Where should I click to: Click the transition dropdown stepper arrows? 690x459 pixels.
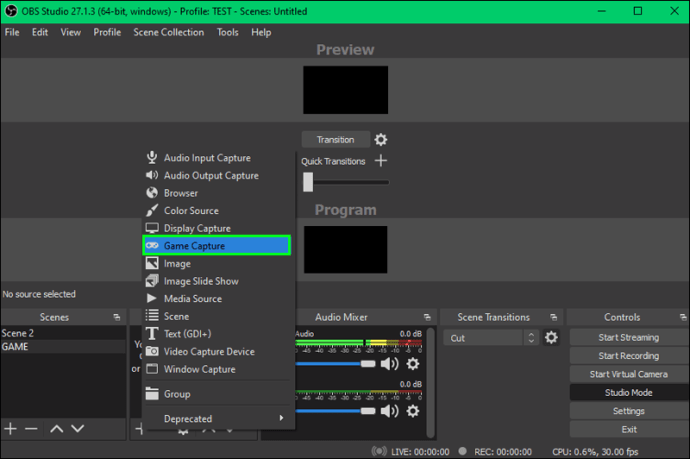click(x=531, y=338)
